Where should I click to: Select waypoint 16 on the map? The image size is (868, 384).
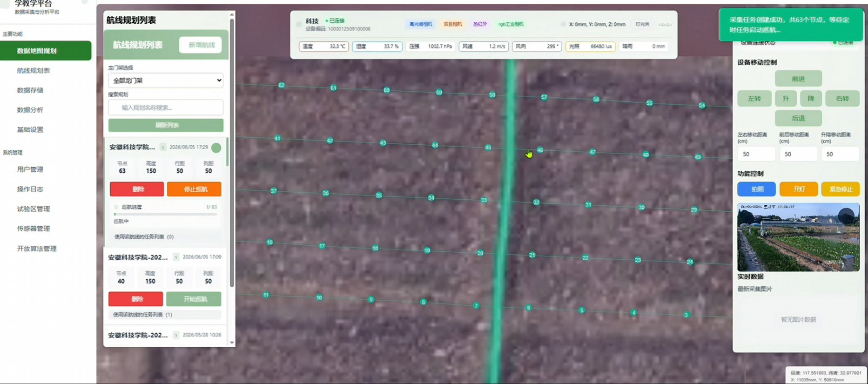point(269,243)
